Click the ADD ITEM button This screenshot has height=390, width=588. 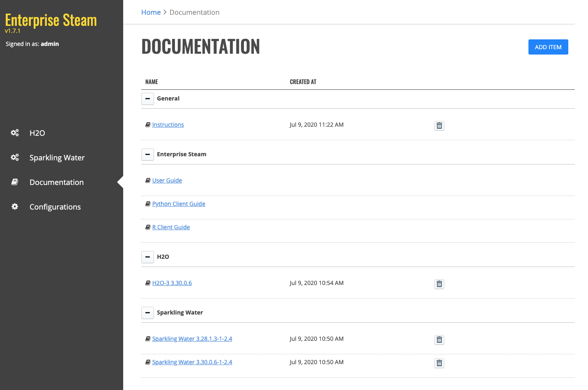[x=548, y=47]
